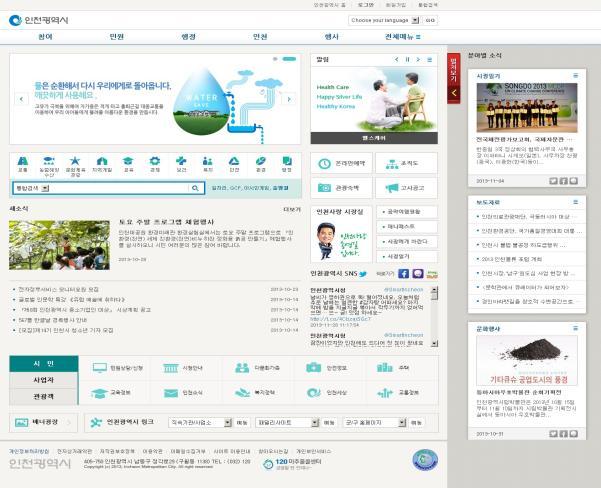Screen dimensions: 601x488
Task: Click the camera tourism icon button
Action: [x=324, y=188]
